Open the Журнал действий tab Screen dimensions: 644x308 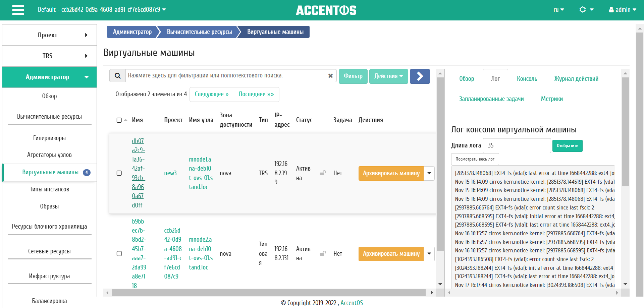click(x=576, y=79)
